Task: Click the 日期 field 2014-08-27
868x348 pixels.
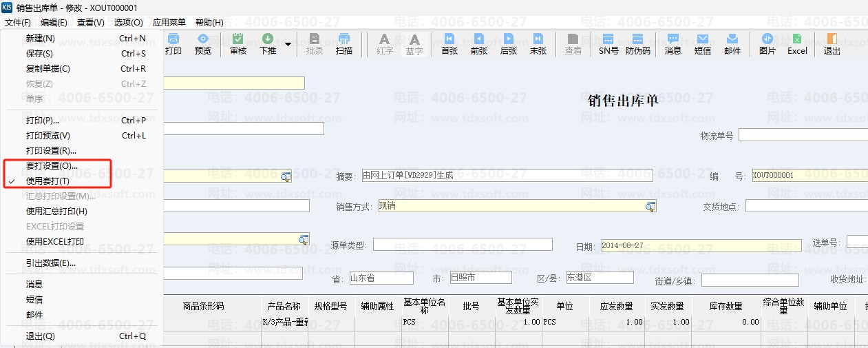Action: [701, 245]
